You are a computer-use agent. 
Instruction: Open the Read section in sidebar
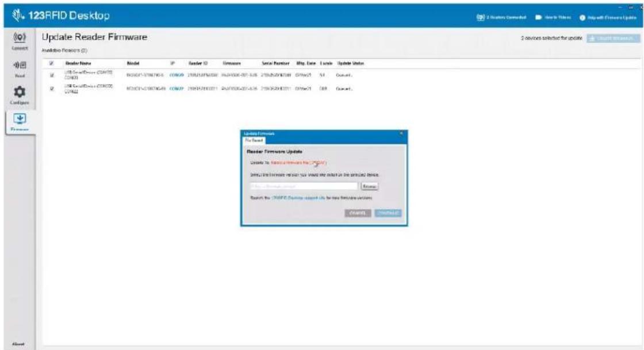20,69
